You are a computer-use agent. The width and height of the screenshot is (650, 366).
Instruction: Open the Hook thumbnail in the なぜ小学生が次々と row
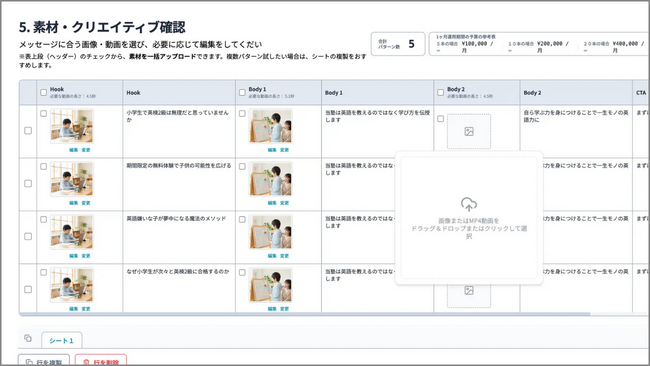click(72, 285)
